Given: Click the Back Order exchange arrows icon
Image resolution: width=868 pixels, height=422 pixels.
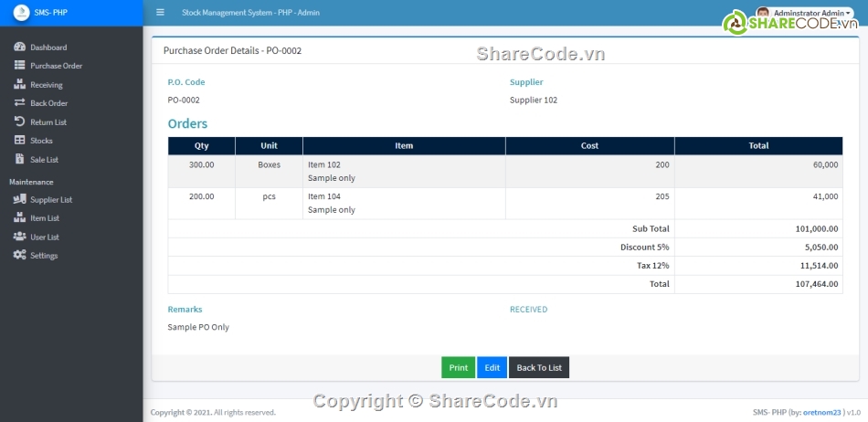Looking at the screenshot, I should click(x=20, y=103).
